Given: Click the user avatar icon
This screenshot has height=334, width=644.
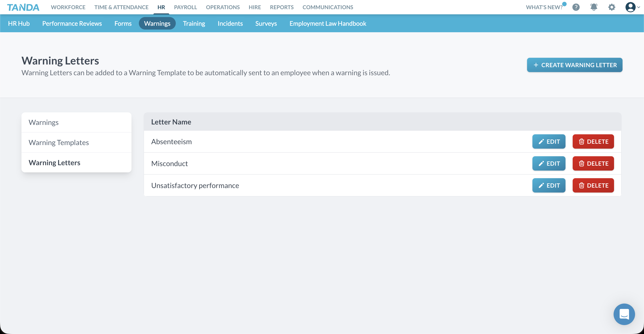Looking at the screenshot, I should (x=630, y=7).
